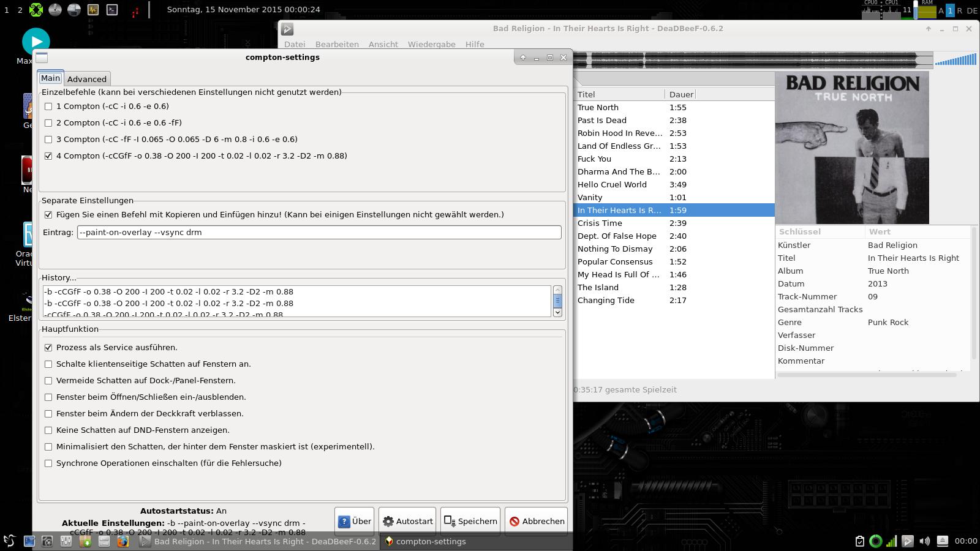Screen dimensions: 980x551
Task: Click the Über button
Action: pos(354,522)
